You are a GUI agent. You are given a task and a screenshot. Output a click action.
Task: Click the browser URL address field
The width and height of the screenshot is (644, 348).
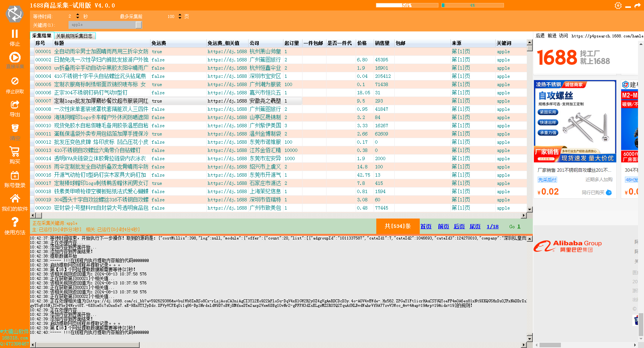click(x=607, y=36)
